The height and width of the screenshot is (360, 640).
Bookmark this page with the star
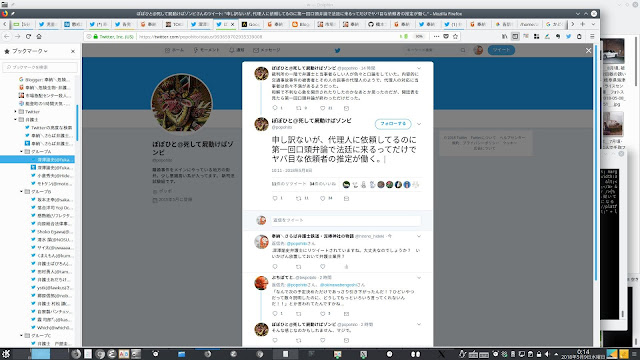[x=456, y=36]
